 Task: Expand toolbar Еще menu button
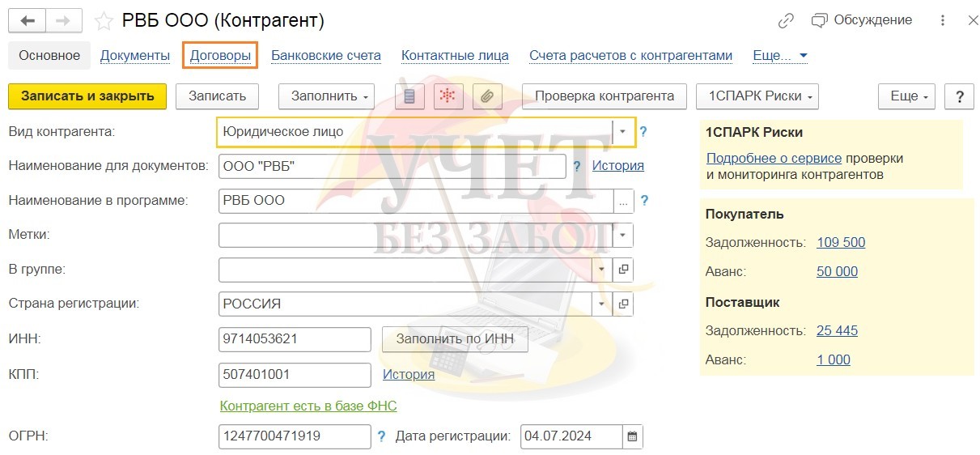907,96
